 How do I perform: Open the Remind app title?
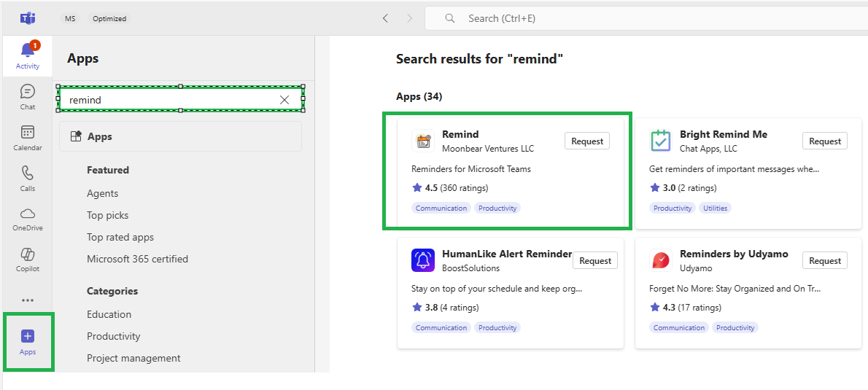coord(460,134)
